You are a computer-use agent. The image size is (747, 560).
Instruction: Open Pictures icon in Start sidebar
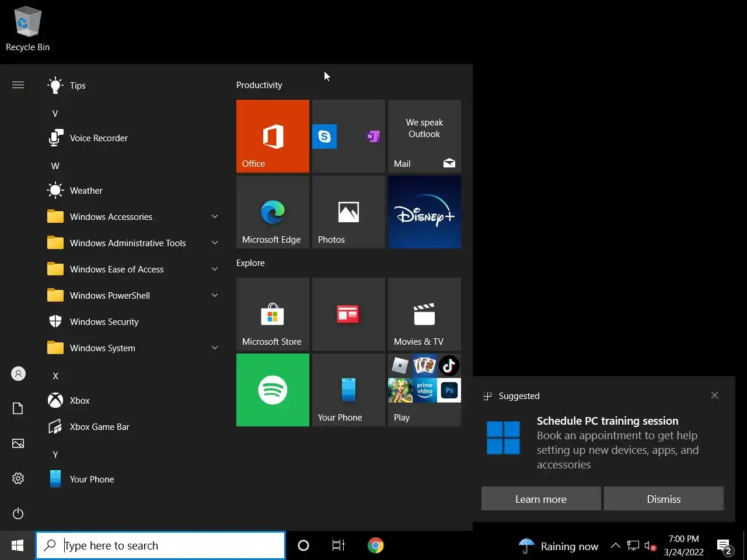(18, 443)
